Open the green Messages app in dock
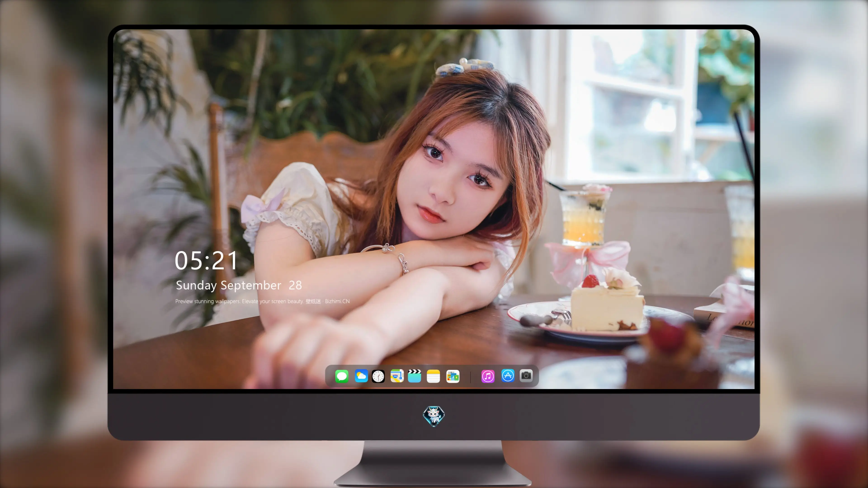Screen dimensions: 868x488 coord(342,376)
